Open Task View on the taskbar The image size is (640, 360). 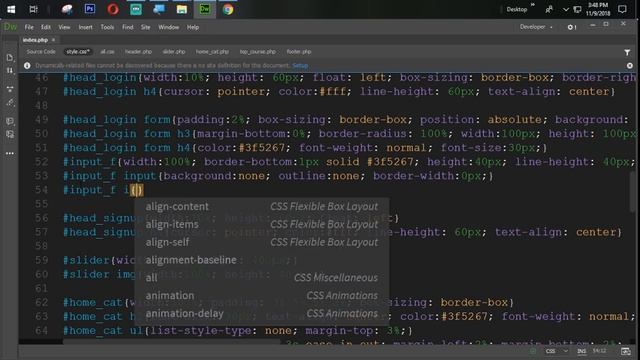pyautogui.click(x=33, y=9)
